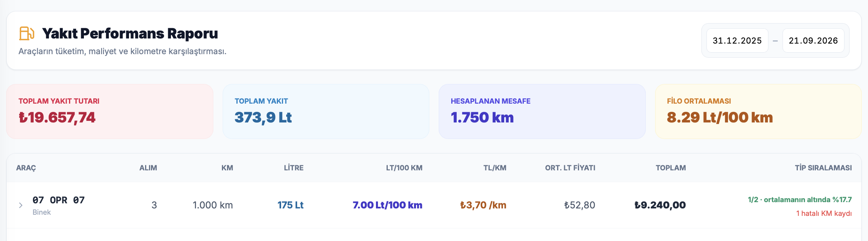Click the ranking text 1/2 · ortalamanın altında %17.7
The height and width of the screenshot is (241, 868).
pyautogui.click(x=800, y=200)
